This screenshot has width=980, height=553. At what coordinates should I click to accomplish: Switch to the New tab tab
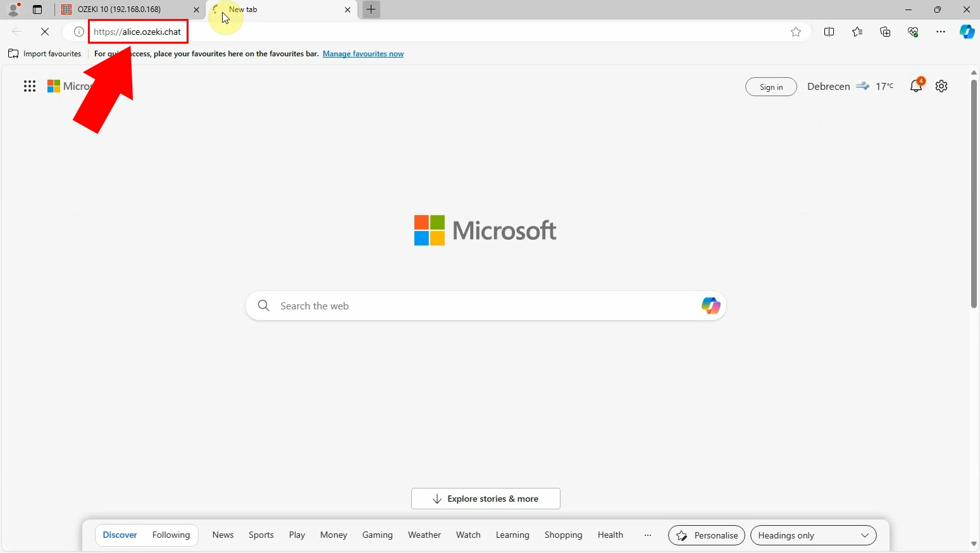pyautogui.click(x=282, y=9)
